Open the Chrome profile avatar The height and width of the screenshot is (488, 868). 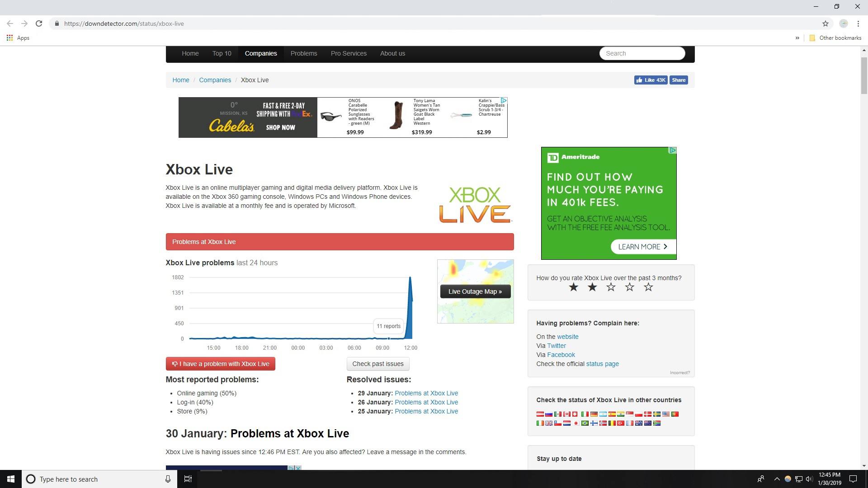pos(844,23)
